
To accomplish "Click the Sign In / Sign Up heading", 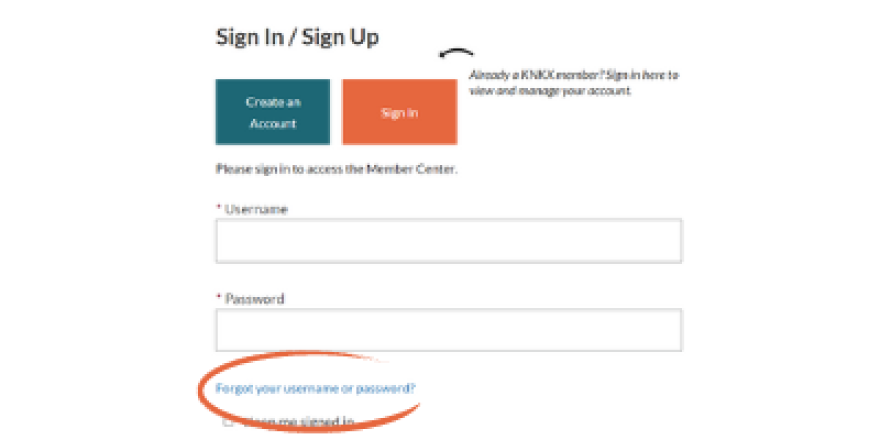I will tap(297, 37).
